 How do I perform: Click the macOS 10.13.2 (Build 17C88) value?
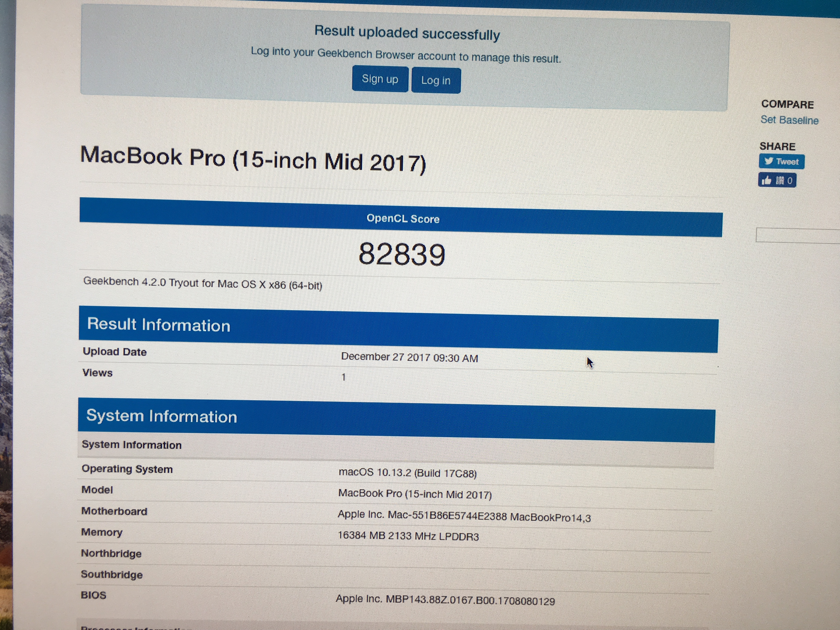(408, 473)
